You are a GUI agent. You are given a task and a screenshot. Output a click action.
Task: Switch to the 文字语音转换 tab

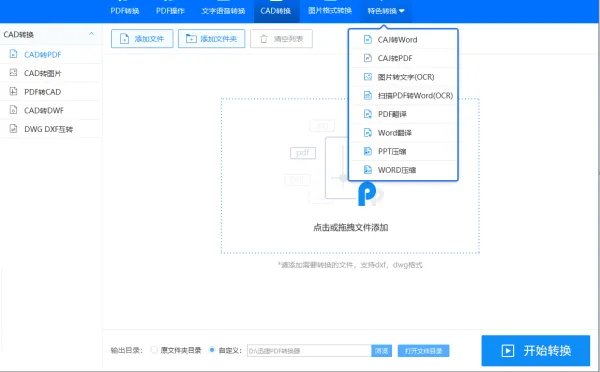click(x=223, y=11)
